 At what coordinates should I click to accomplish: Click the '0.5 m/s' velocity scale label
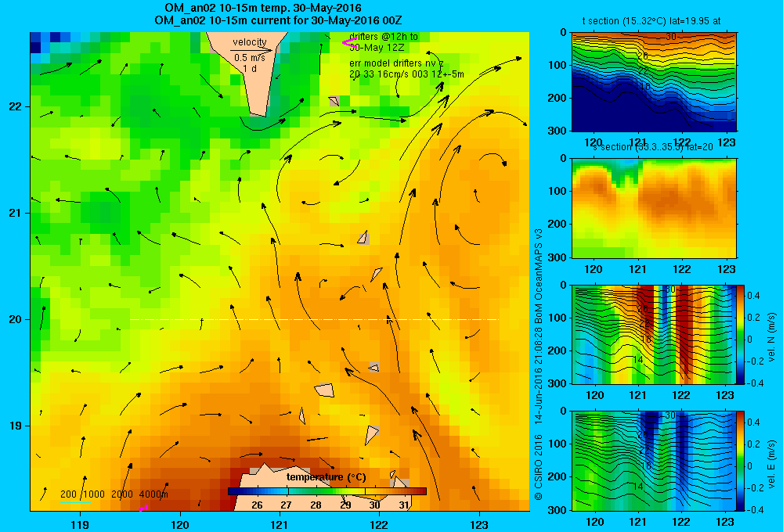[250, 58]
